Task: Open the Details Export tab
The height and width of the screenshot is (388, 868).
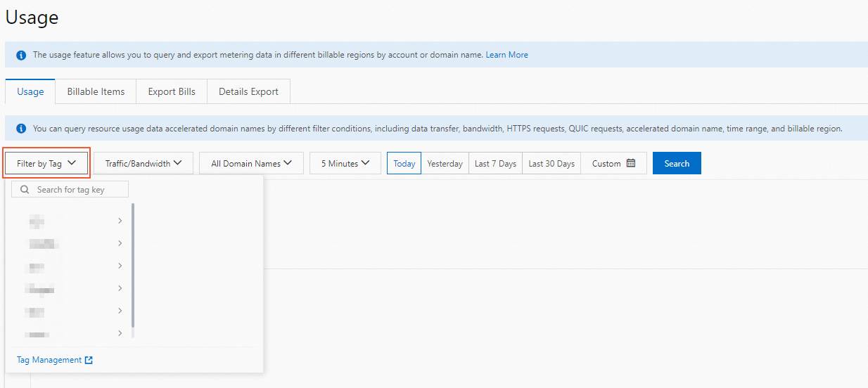Action: 248,91
